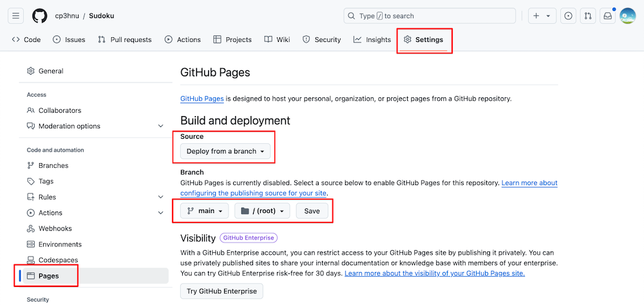This screenshot has width=644, height=305.
Task: Open the Sudoku repository link
Action: click(x=102, y=16)
